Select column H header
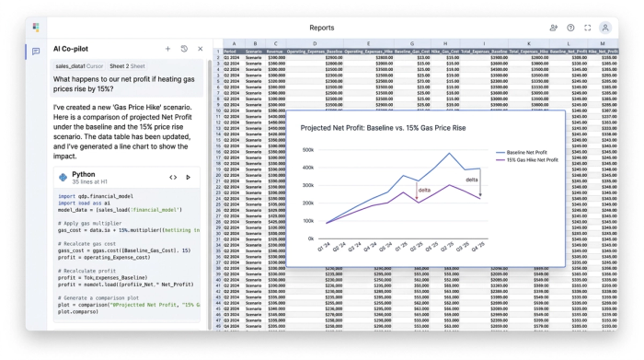The height and width of the screenshot is (360, 644). coord(445,43)
